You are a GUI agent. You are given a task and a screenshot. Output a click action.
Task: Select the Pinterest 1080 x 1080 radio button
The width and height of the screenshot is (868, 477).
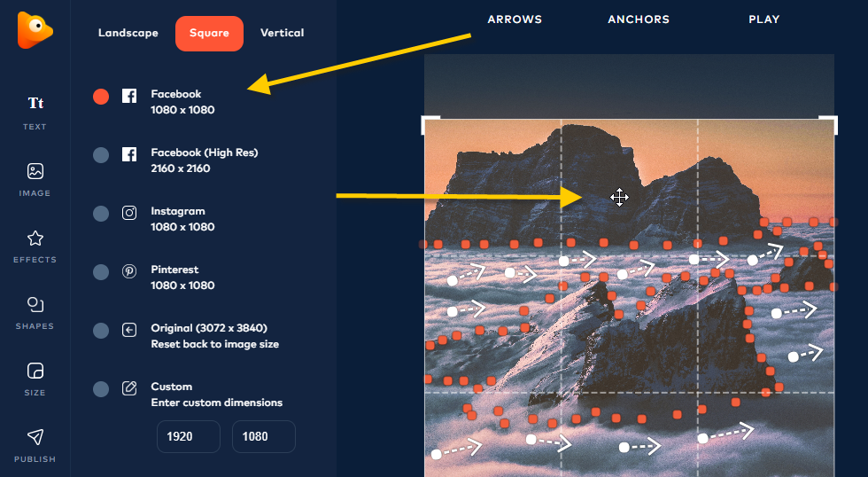pos(101,272)
